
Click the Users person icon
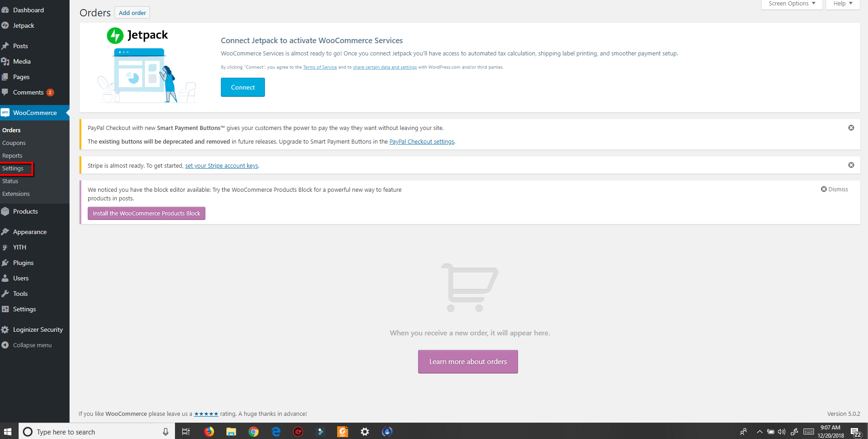5,278
